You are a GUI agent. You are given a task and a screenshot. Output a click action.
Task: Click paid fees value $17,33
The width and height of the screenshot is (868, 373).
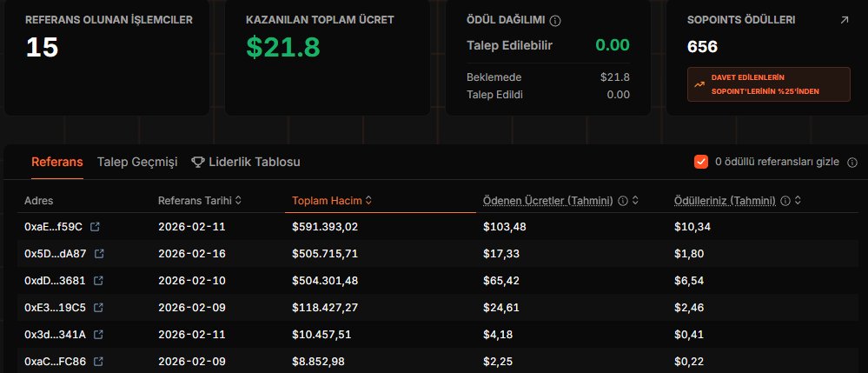tap(501, 254)
